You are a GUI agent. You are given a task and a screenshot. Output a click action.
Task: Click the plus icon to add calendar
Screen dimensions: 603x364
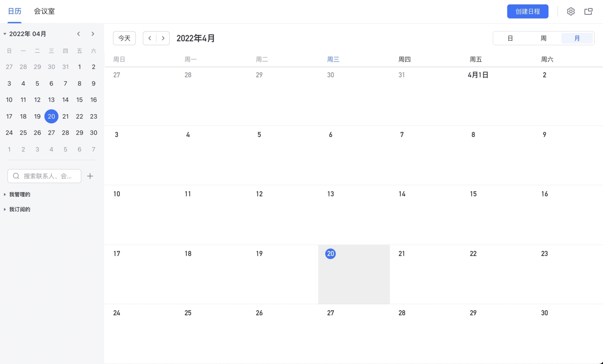click(x=90, y=176)
